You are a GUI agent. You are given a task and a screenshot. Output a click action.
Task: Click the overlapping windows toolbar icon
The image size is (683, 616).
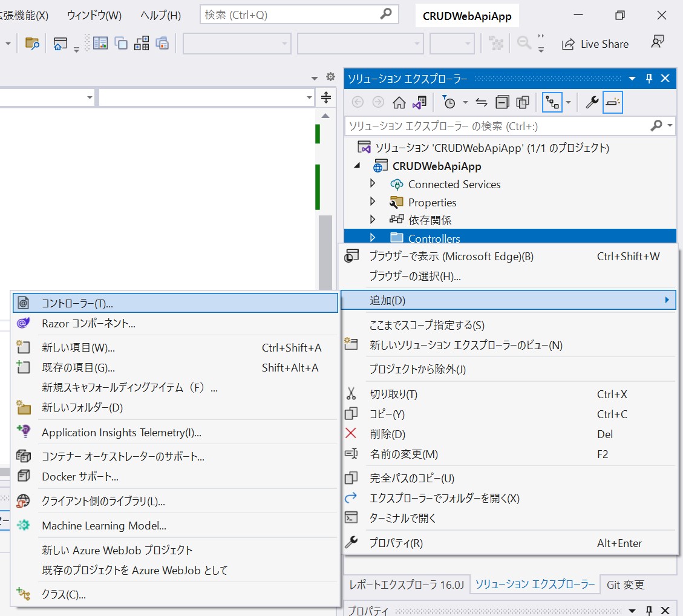tap(121, 43)
